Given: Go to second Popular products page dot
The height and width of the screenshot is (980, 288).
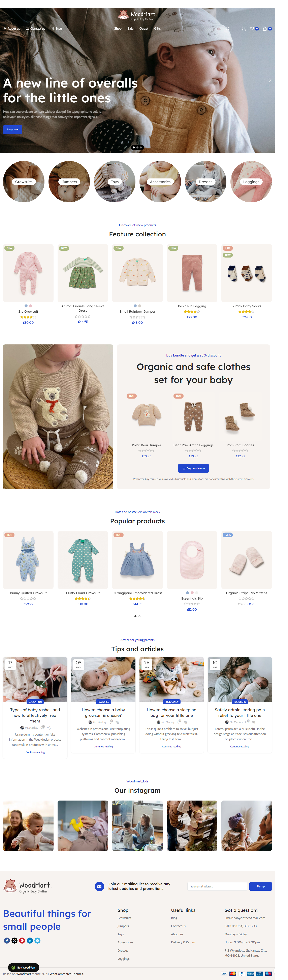Looking at the screenshot, I should click(140, 616).
